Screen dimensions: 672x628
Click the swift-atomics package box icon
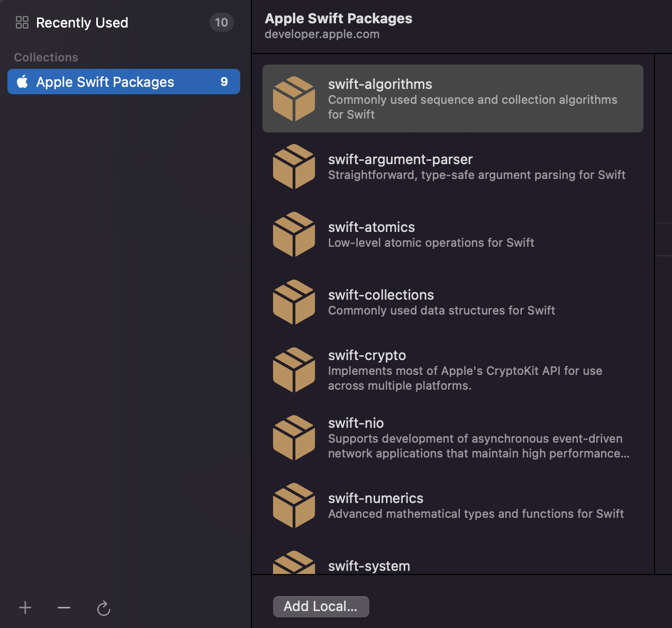click(x=294, y=234)
